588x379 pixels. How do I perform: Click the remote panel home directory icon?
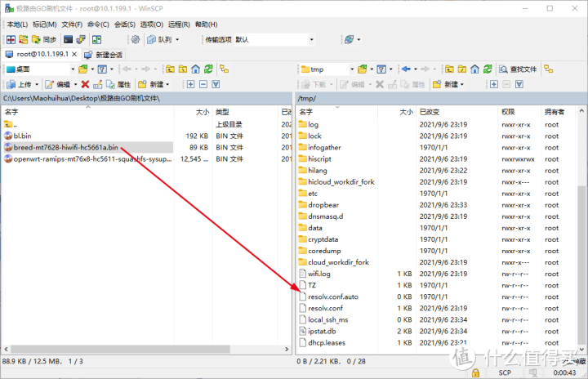click(474, 69)
